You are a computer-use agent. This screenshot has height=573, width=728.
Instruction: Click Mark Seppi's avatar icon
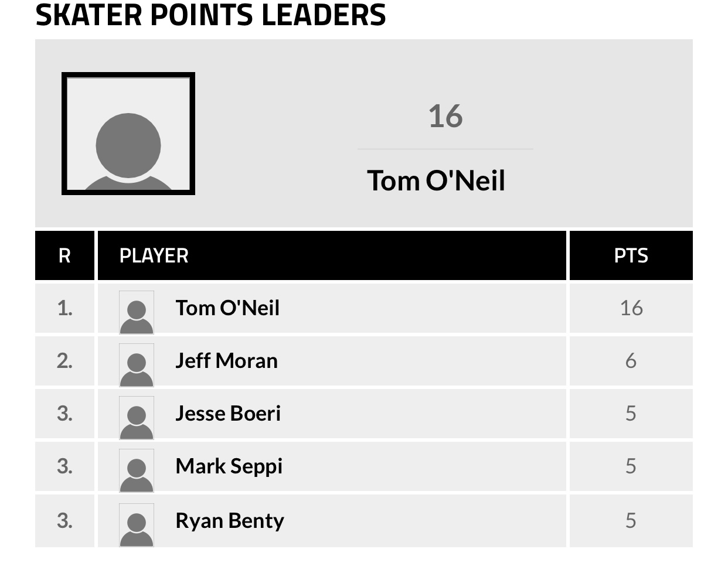(x=137, y=470)
